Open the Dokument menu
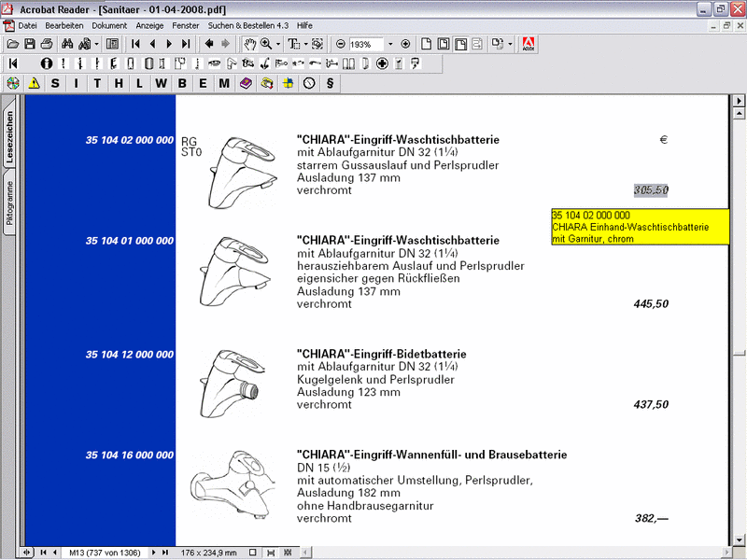The width and height of the screenshot is (747, 560). coord(109,26)
